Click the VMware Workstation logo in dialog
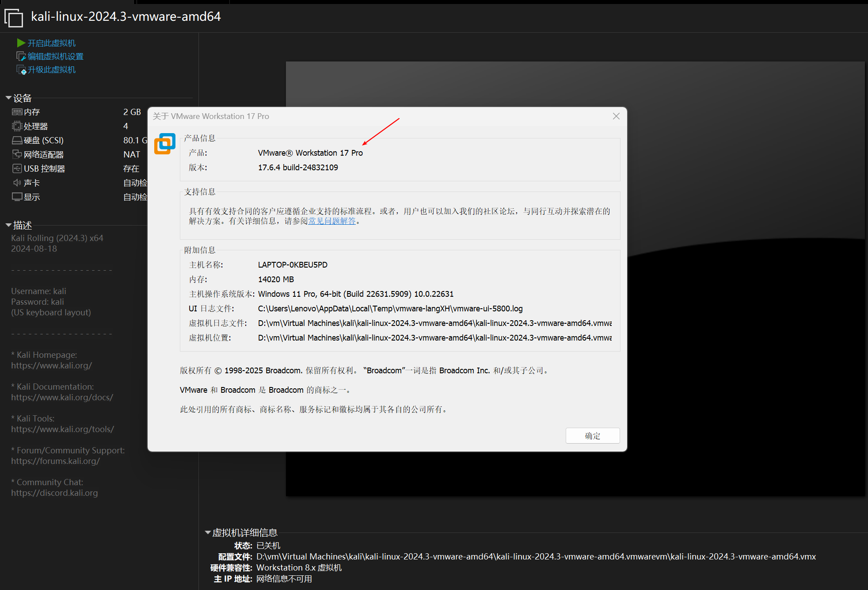This screenshot has height=590, width=868. 165,144
